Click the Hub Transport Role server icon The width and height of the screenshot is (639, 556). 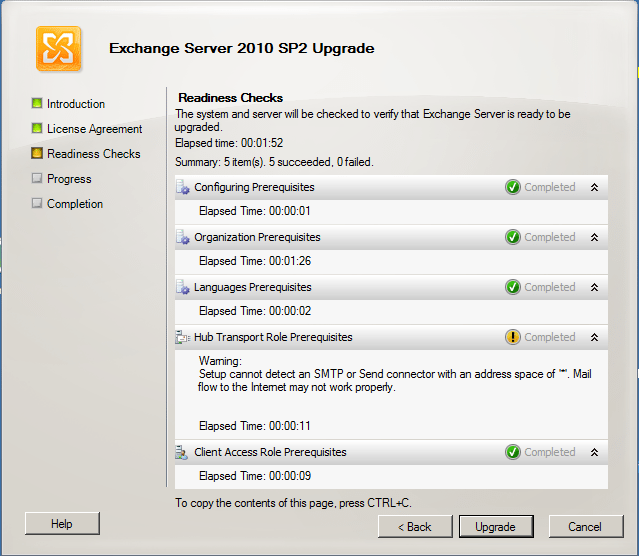183,337
